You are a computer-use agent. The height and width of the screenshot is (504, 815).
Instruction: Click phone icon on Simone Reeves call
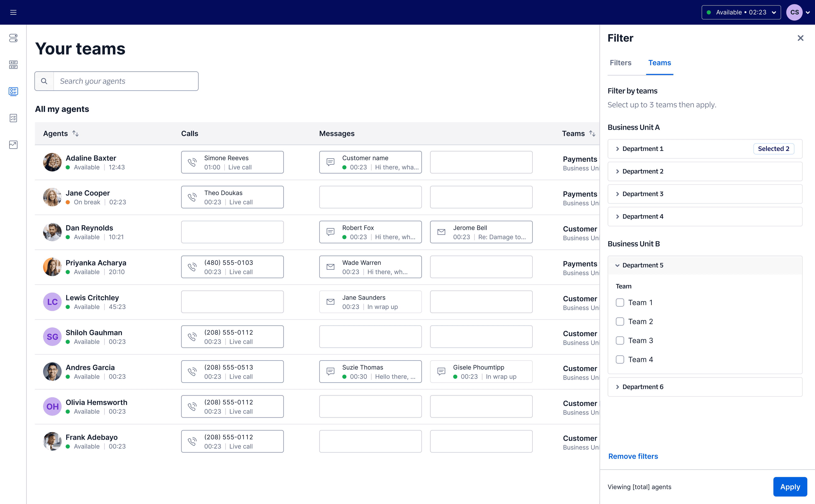pyautogui.click(x=192, y=162)
